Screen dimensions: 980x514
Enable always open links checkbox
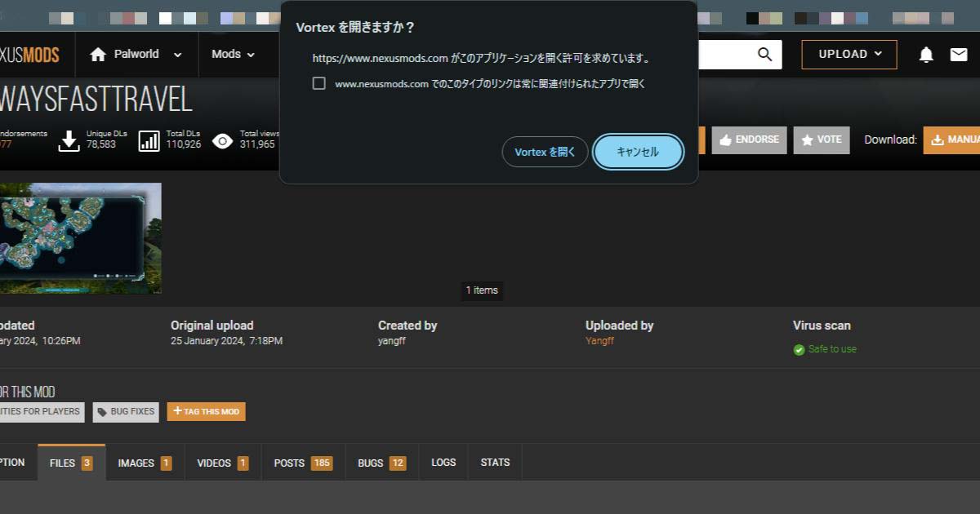(319, 83)
